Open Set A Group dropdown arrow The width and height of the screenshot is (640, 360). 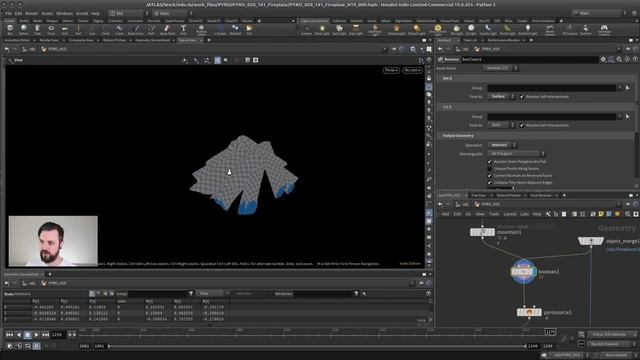(x=620, y=88)
